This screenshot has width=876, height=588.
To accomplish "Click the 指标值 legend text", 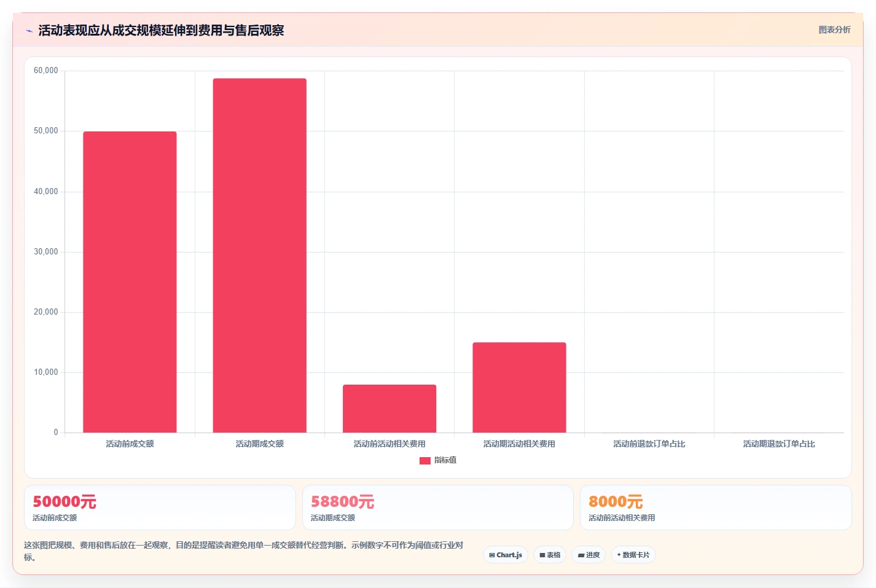I will point(445,460).
